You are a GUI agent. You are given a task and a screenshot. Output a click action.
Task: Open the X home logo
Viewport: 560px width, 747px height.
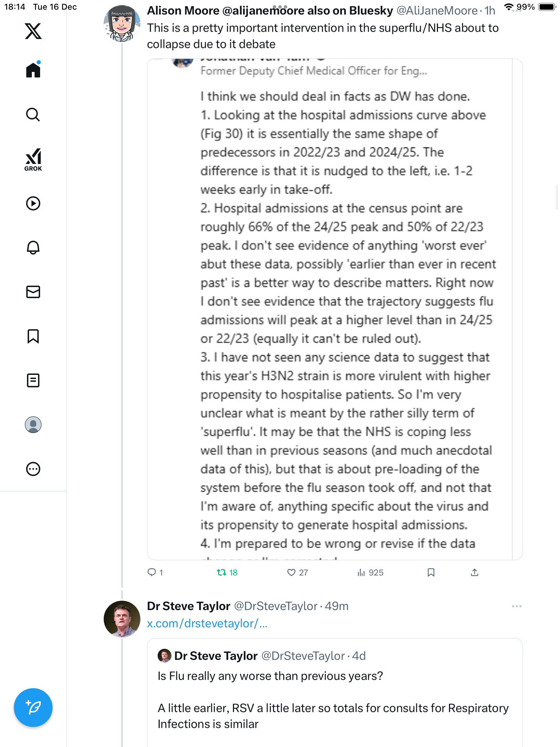pos(33,31)
